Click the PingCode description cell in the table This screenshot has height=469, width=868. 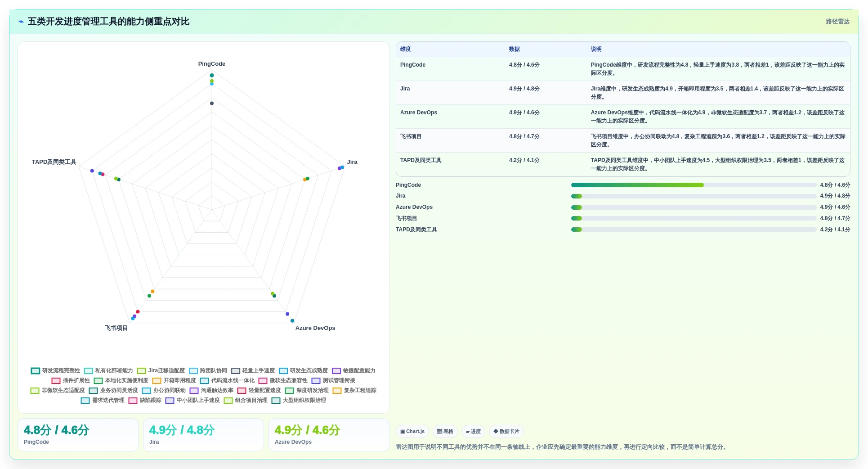[x=718, y=69]
